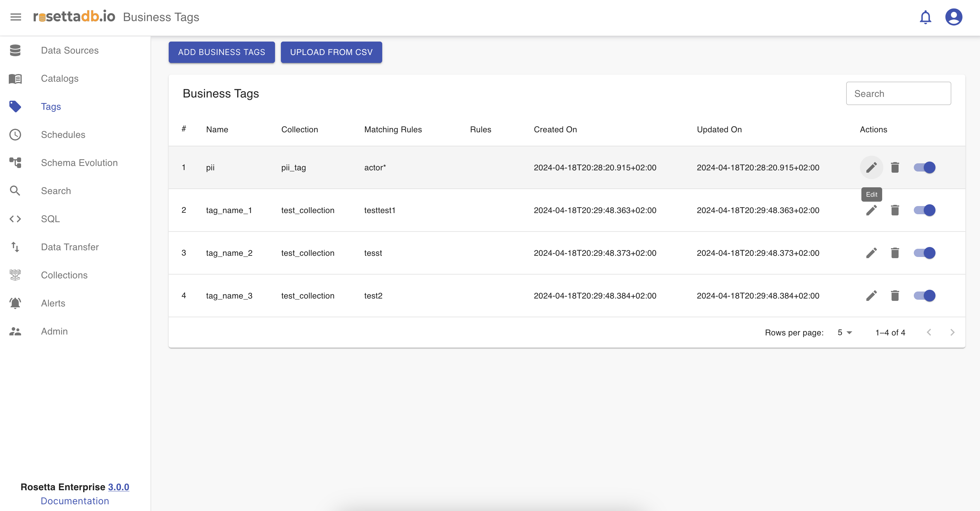Click the notifications bell icon
This screenshot has height=511, width=980.
tap(925, 17)
